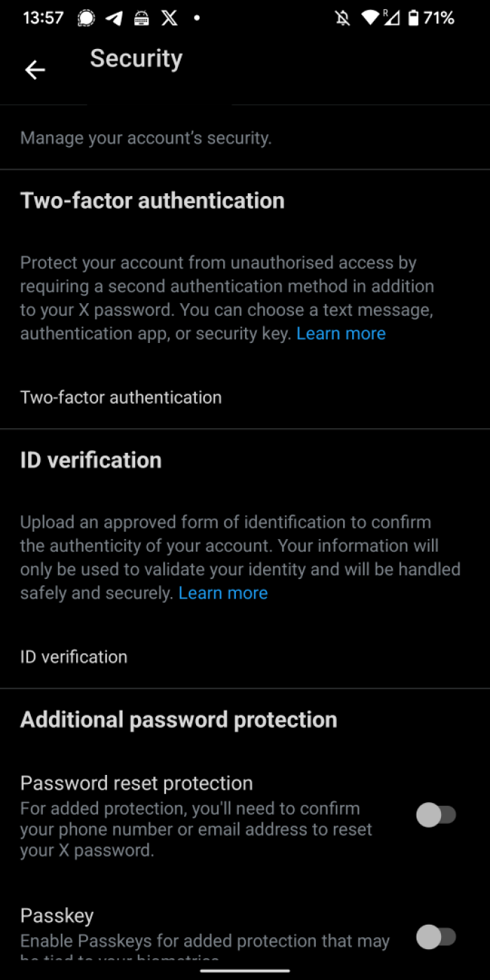This screenshot has width=490, height=980.
Task: Click the small dot notification icon
Action: point(196,18)
